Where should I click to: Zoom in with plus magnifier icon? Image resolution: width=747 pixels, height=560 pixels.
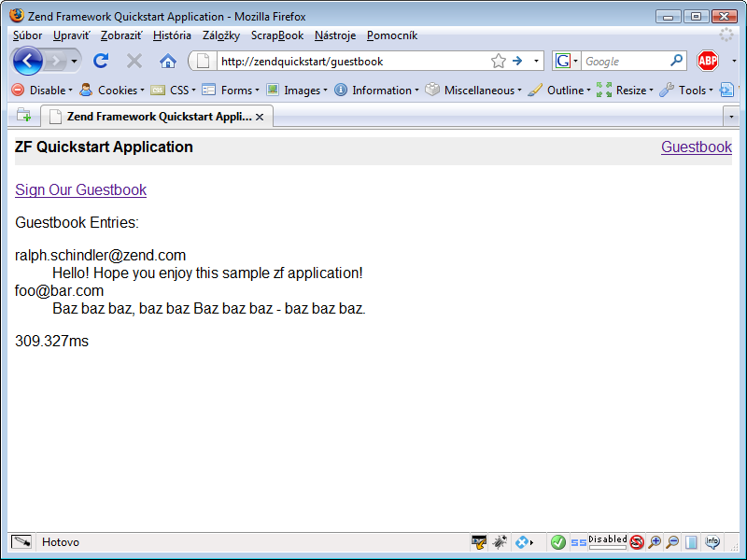pos(655,542)
